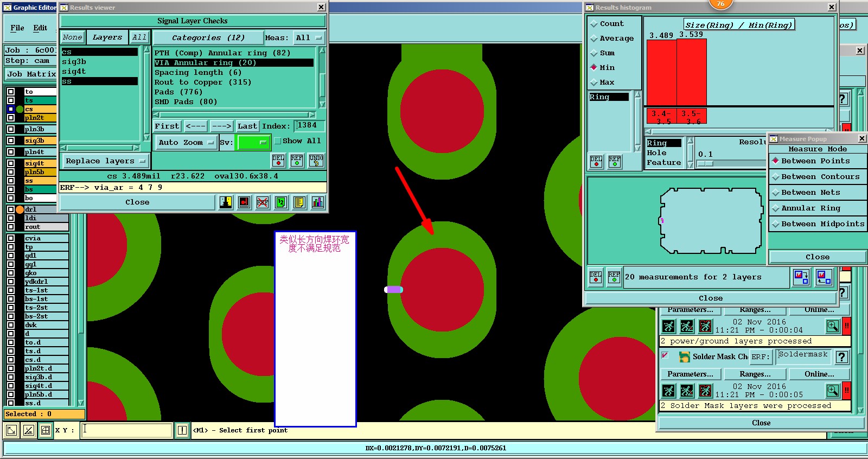Click Resolution slider handle
Image resolution: width=868 pixels, height=459 pixels.
[x=705, y=163]
